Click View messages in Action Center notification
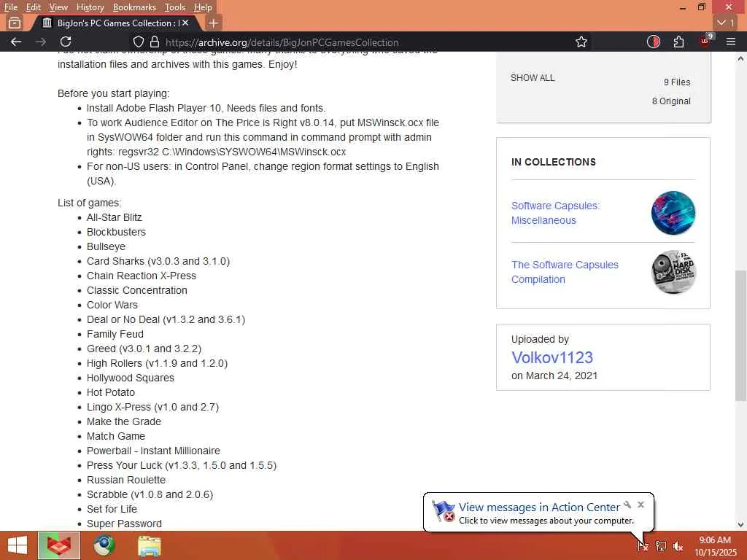 tap(539, 507)
